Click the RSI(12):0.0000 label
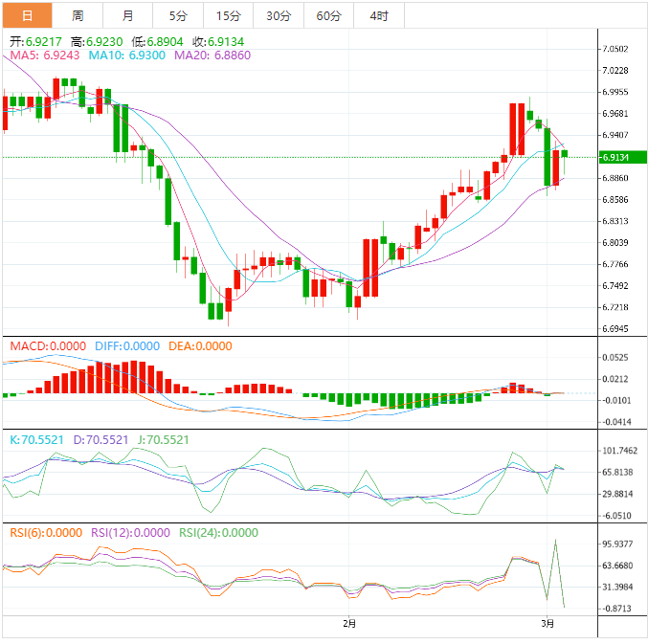The height and width of the screenshot is (644, 648). point(130,533)
